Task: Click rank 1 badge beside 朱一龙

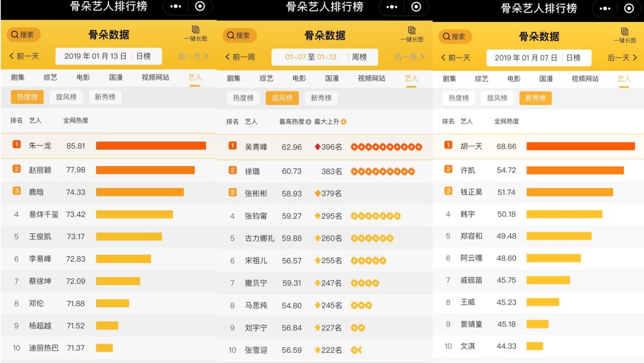Action: tap(17, 144)
